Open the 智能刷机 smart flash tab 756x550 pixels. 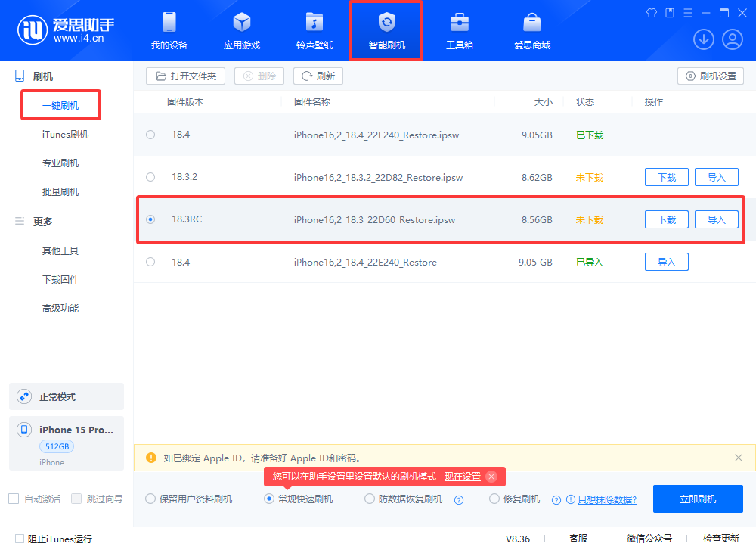(386, 30)
